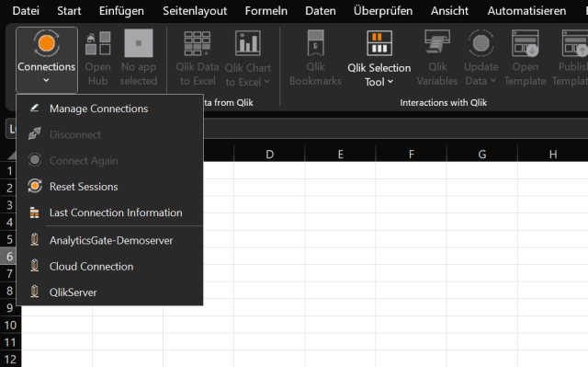Select column G header
Image resolution: width=588 pixels, height=367 pixels.
tap(481, 155)
